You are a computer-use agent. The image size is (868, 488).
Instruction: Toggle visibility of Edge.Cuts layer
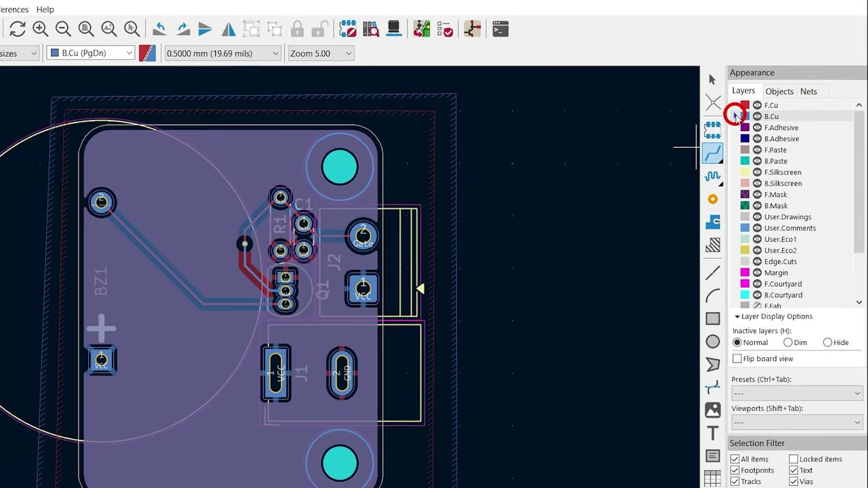coord(757,262)
